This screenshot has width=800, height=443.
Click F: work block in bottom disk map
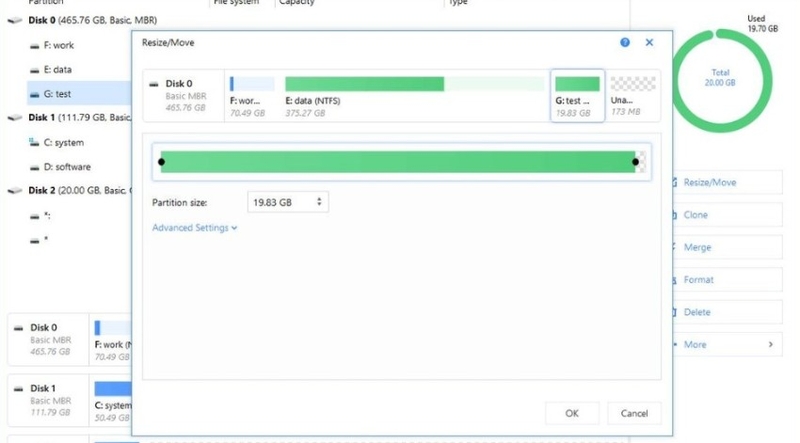point(111,339)
